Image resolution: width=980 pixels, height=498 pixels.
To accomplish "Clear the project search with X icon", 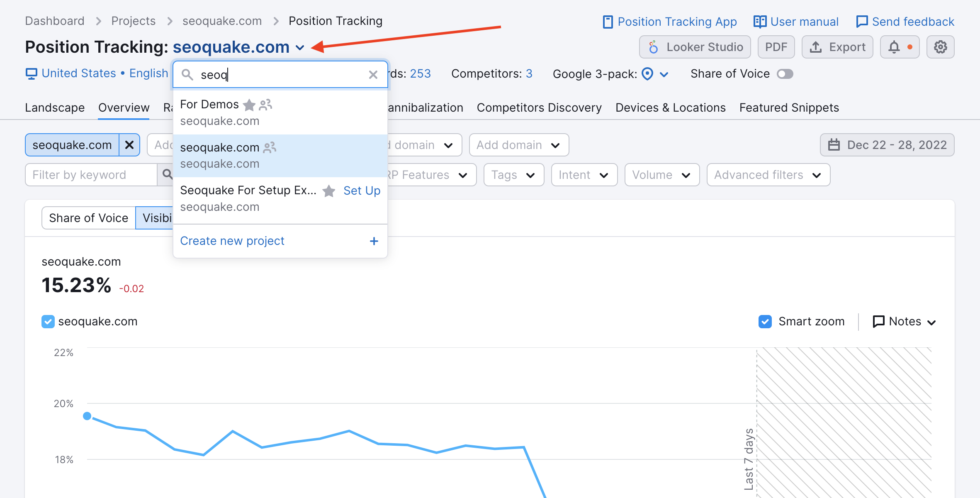I will 373,75.
